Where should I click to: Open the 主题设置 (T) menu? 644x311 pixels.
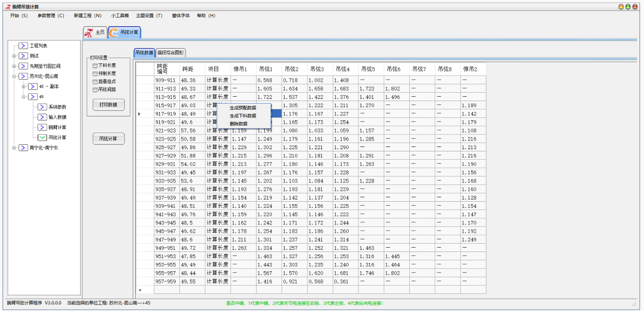tap(149, 16)
